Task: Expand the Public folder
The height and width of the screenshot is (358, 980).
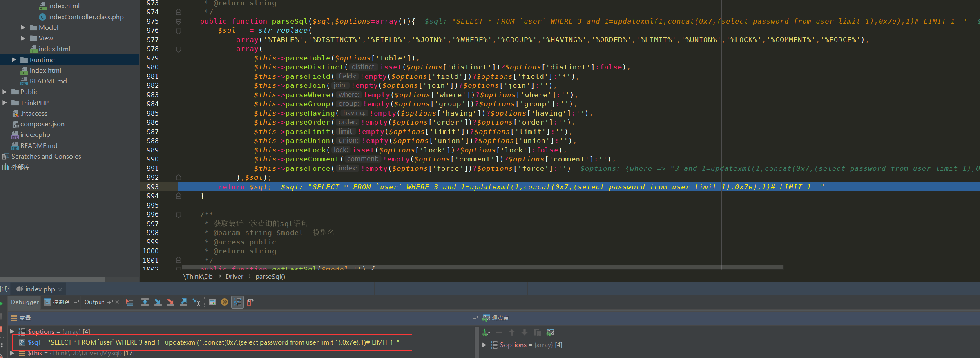Action: point(5,92)
